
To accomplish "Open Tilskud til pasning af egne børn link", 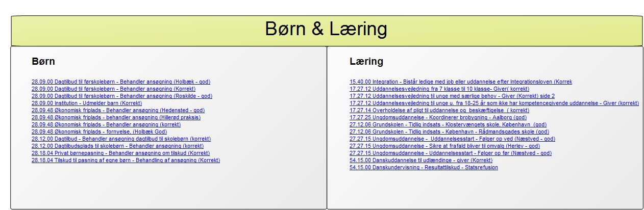I will [x=126, y=160].
